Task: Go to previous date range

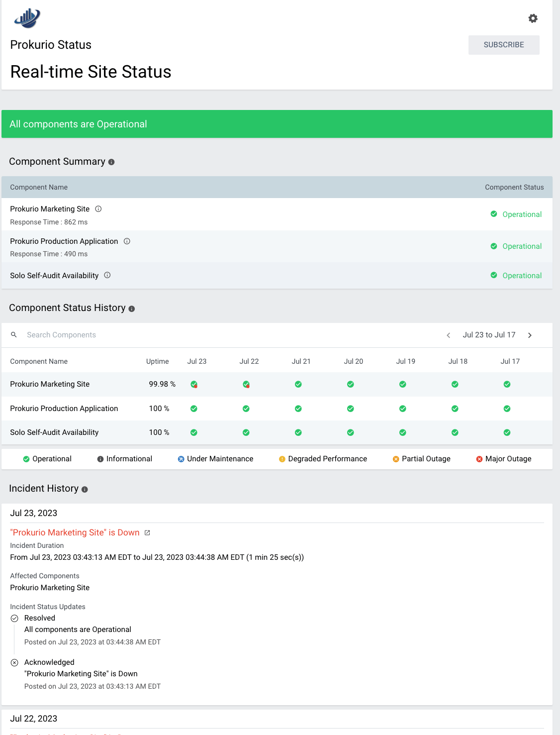Action: click(449, 335)
